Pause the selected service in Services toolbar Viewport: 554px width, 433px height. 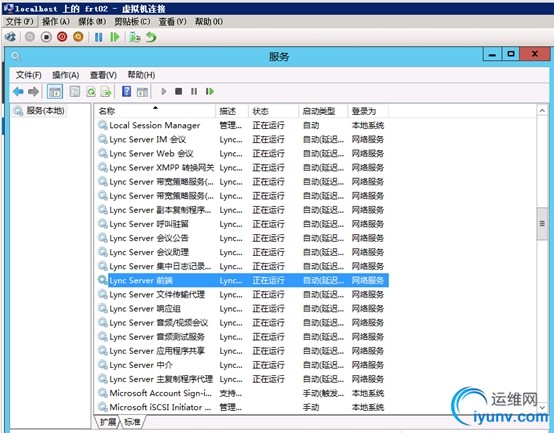(x=194, y=92)
